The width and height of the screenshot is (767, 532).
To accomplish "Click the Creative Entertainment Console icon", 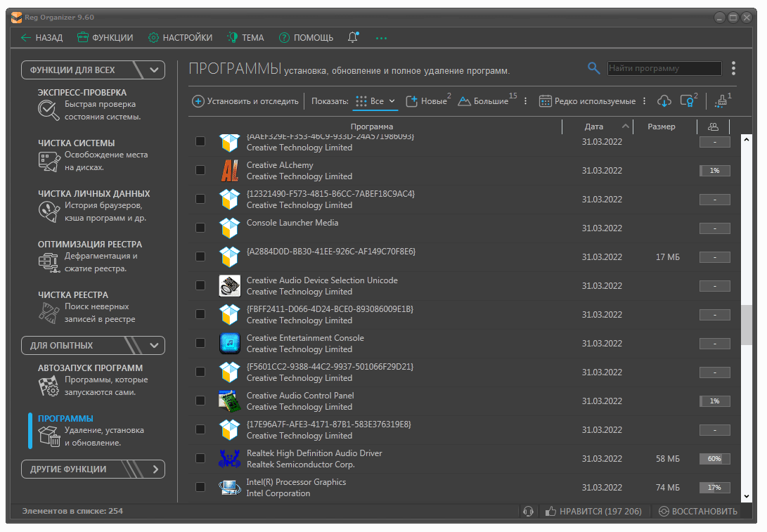I will (229, 343).
